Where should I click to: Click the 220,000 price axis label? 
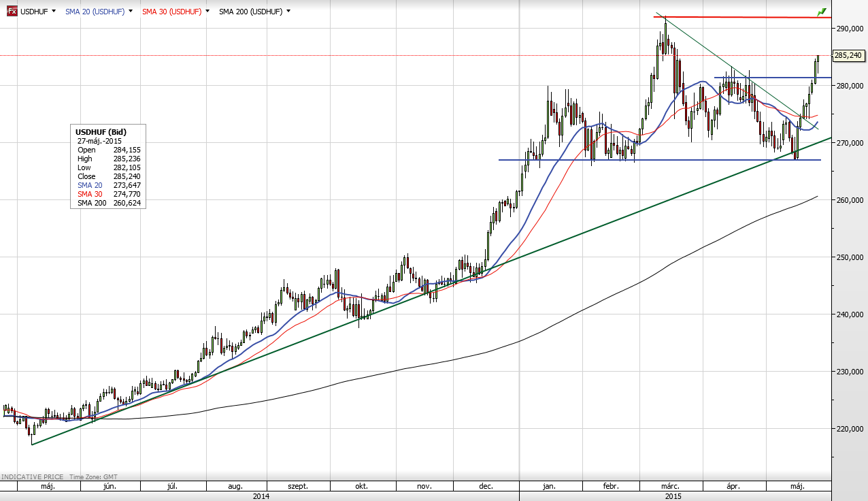850,429
